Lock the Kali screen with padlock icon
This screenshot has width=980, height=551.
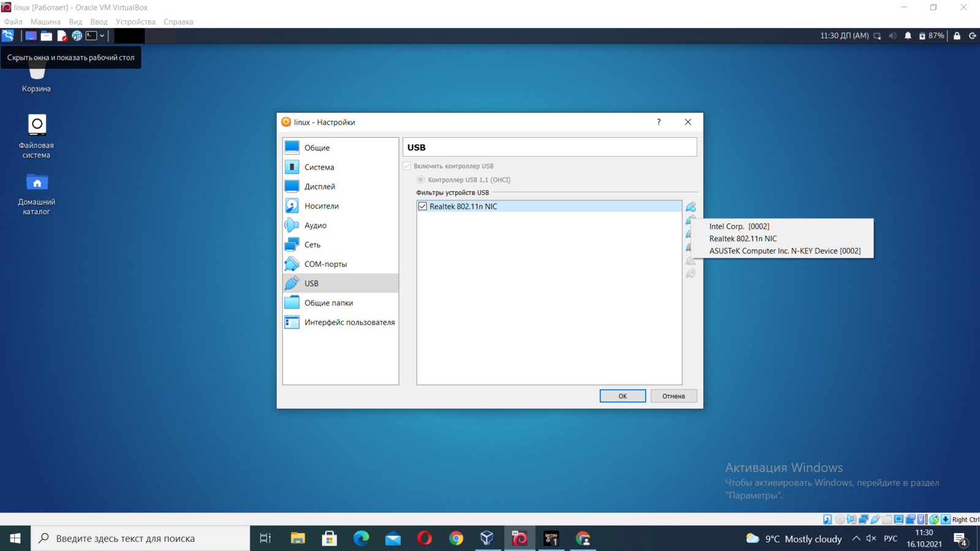(x=957, y=36)
